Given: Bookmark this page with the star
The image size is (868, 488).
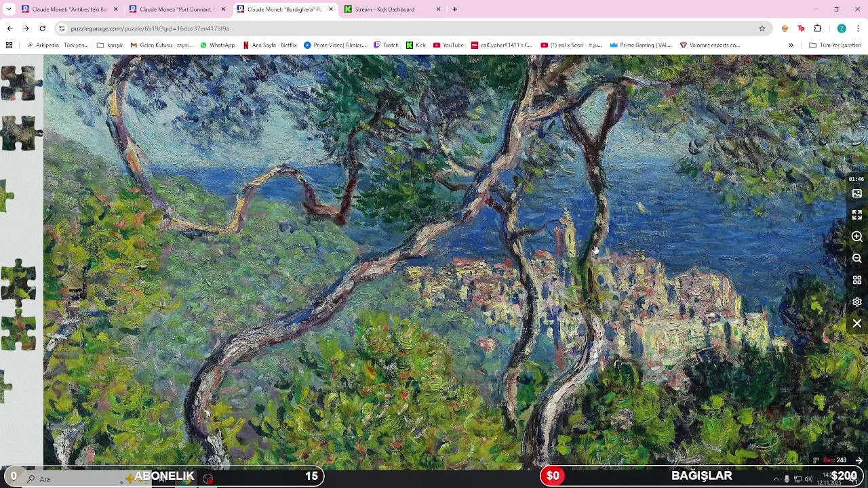Looking at the screenshot, I should [762, 28].
